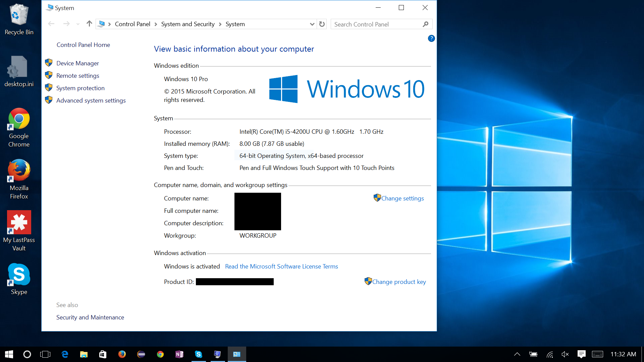This screenshot has width=644, height=362.
Task: Click the 11:32 AM taskbar clock
Action: click(623, 354)
